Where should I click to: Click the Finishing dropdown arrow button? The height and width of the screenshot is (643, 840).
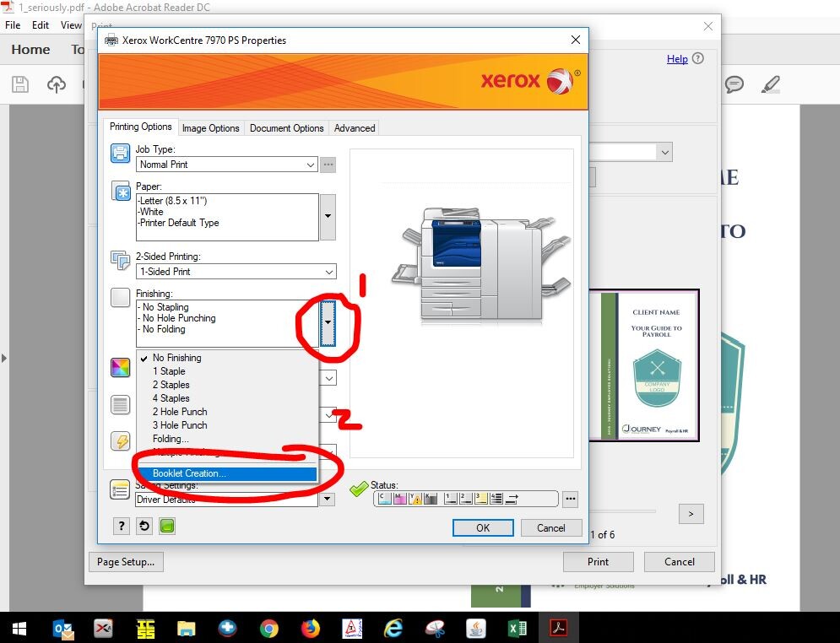(x=328, y=323)
